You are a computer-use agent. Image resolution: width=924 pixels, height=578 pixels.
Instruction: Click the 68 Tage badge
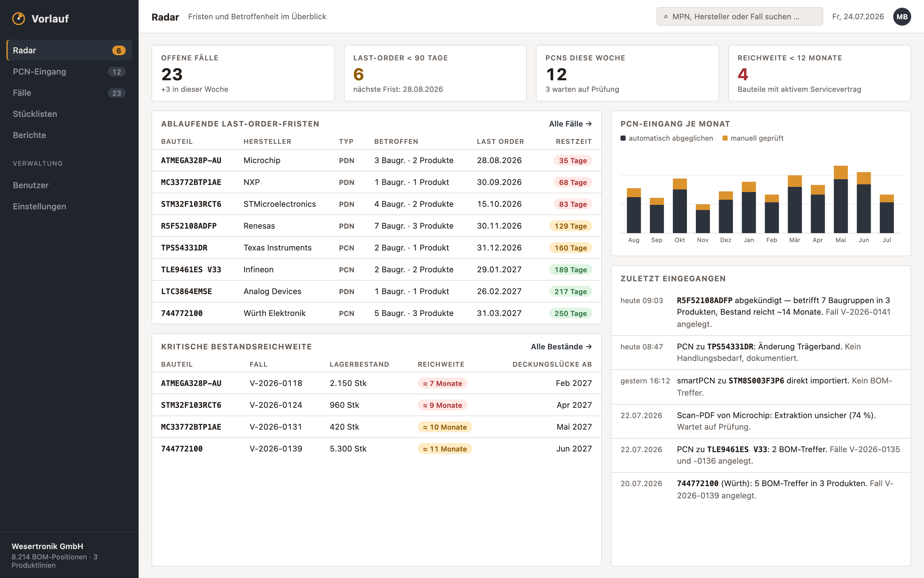click(573, 182)
